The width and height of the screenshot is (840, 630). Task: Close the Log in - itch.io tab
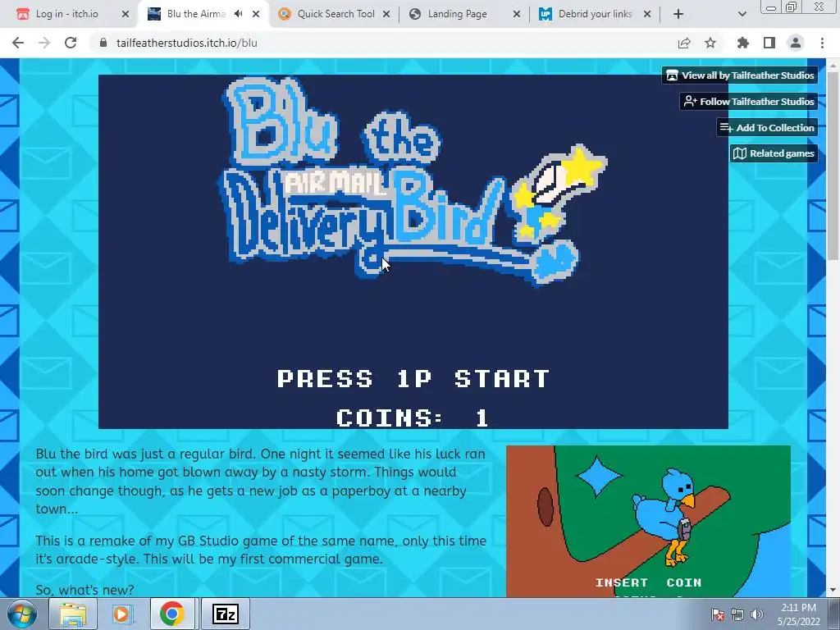coord(126,14)
